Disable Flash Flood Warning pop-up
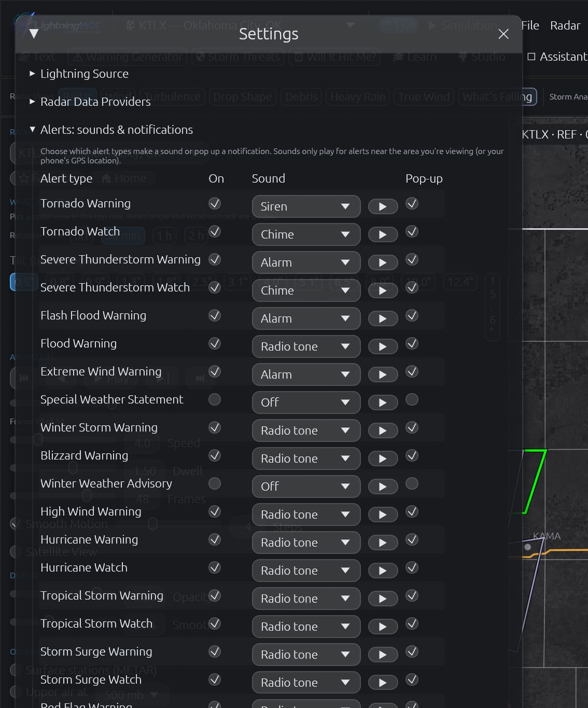This screenshot has height=708, width=588. pos(412,315)
